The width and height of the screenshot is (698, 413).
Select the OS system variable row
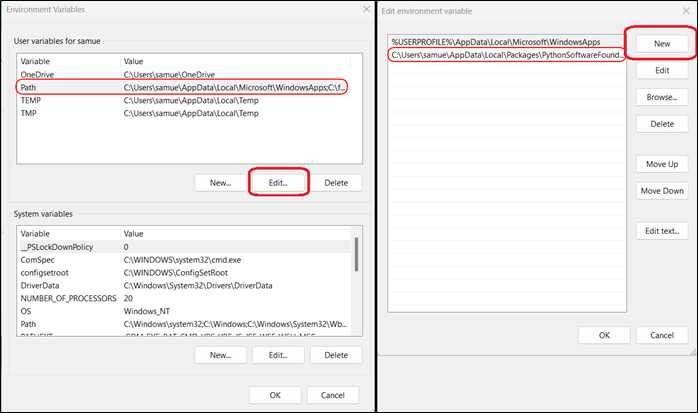183,311
